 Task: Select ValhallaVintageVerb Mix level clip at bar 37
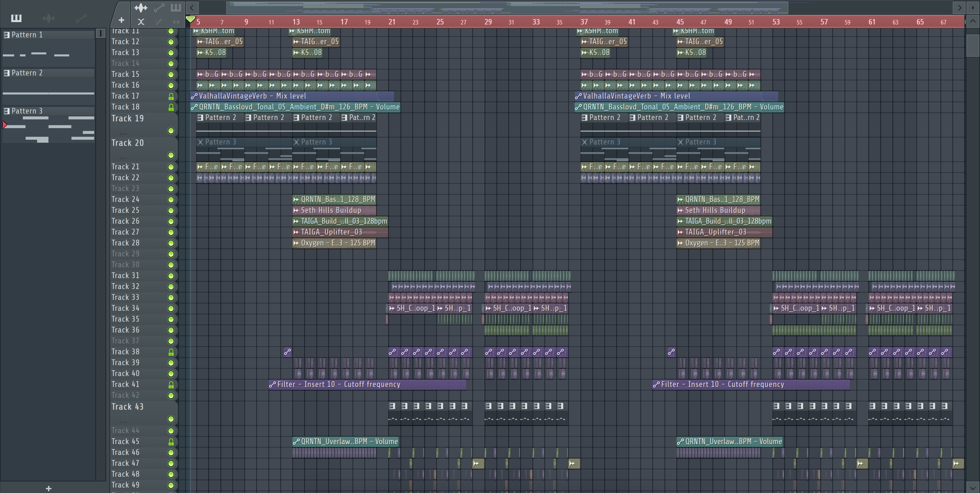pos(676,96)
